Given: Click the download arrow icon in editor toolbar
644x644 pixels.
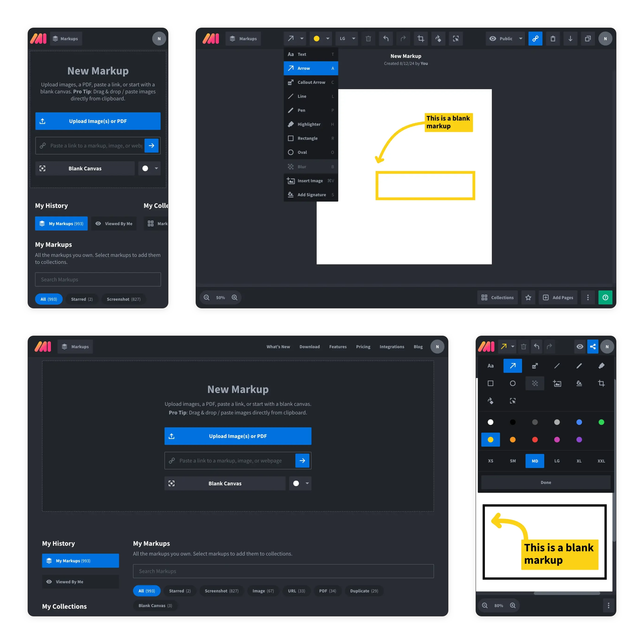Looking at the screenshot, I should (x=570, y=38).
